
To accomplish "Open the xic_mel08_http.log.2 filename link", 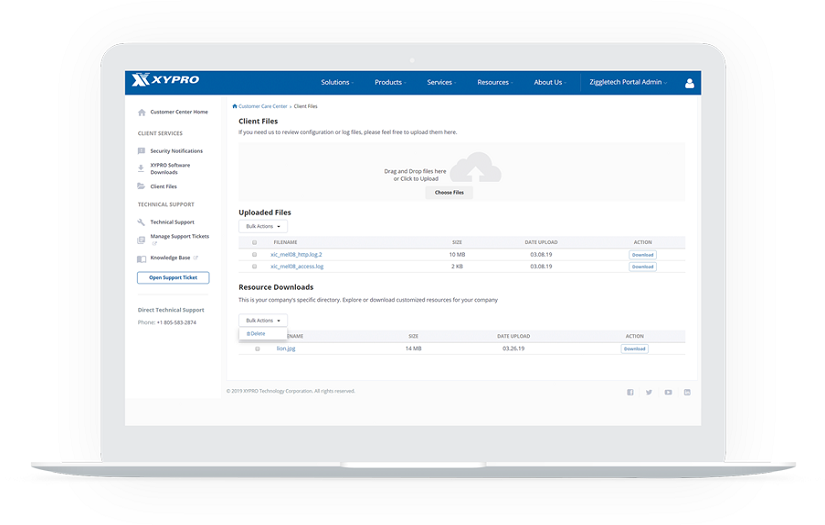I will coord(296,255).
